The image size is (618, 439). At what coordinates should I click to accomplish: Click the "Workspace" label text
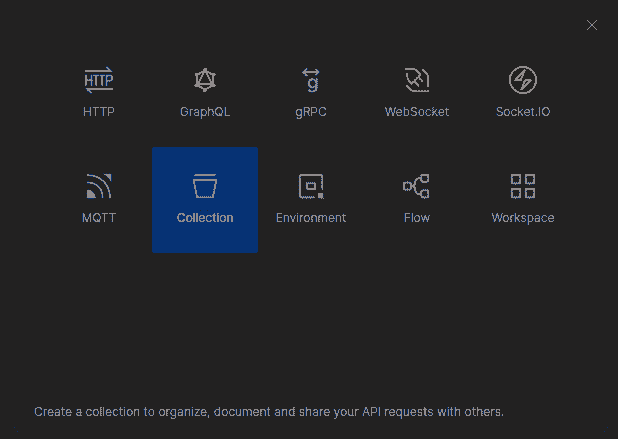click(523, 218)
